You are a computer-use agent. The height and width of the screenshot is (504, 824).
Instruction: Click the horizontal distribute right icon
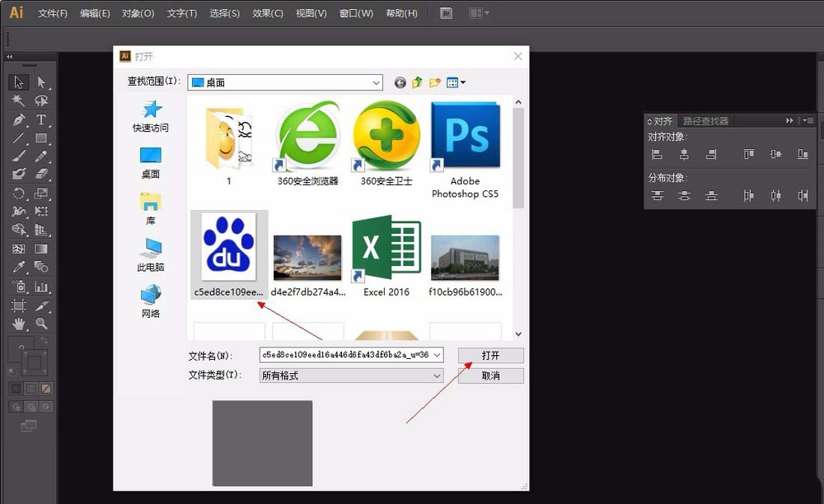[x=803, y=196]
